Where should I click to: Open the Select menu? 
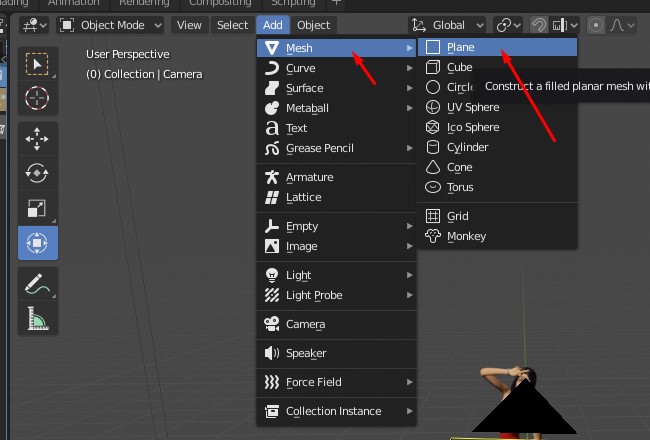232,25
